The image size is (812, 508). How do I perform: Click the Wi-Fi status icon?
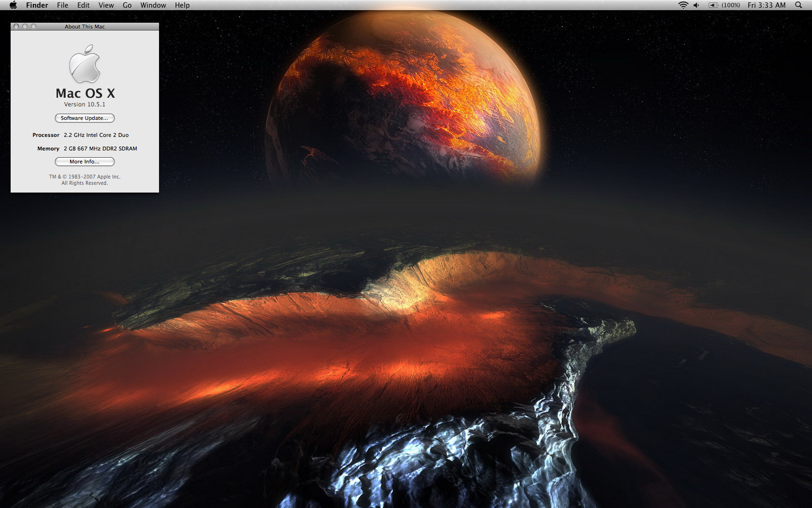pos(683,5)
